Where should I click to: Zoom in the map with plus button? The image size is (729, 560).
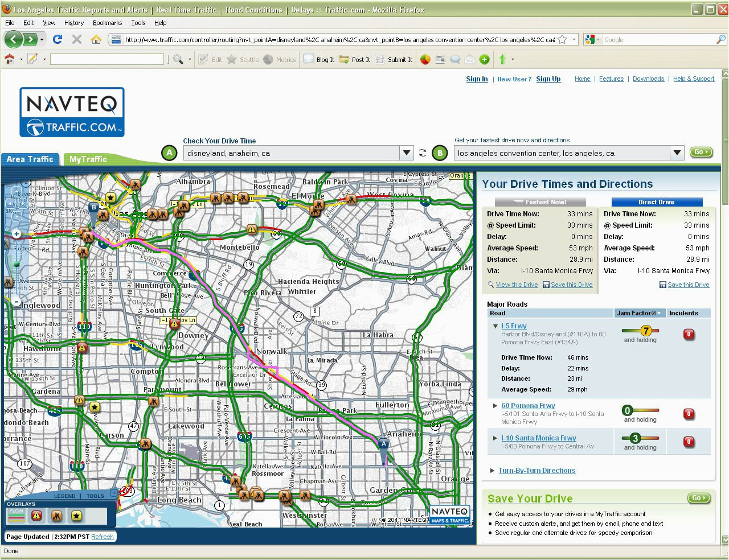(17, 234)
